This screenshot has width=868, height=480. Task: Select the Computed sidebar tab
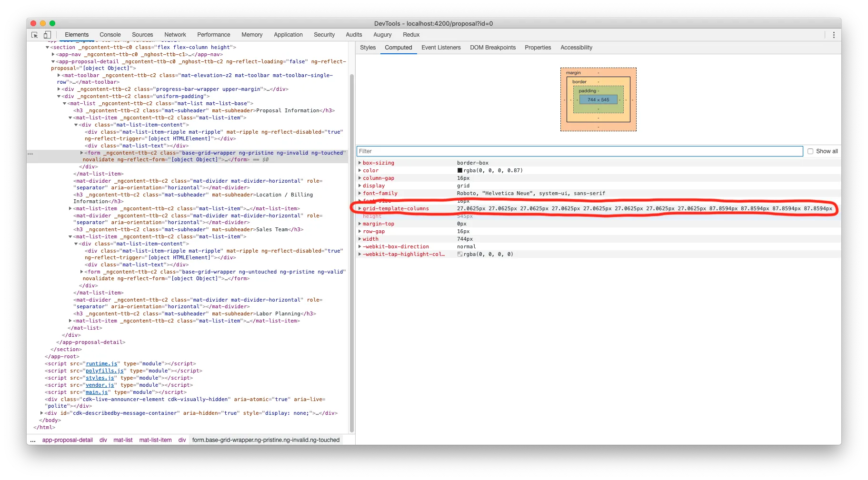coord(399,48)
